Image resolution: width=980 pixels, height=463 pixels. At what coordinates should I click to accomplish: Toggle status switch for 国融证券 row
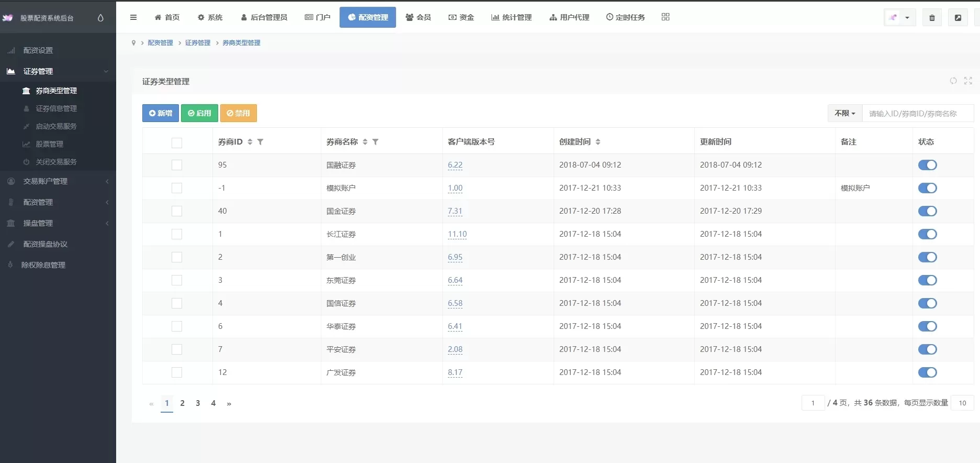point(927,165)
